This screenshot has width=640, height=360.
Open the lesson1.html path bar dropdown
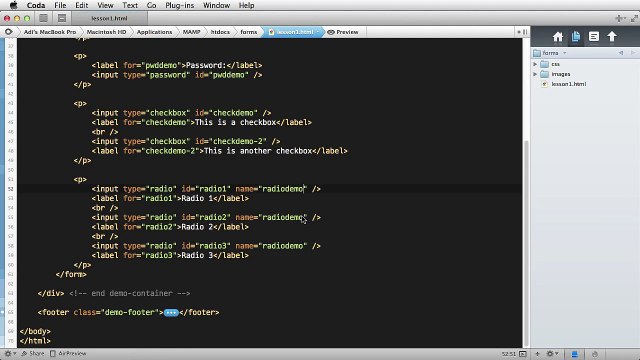[317, 32]
